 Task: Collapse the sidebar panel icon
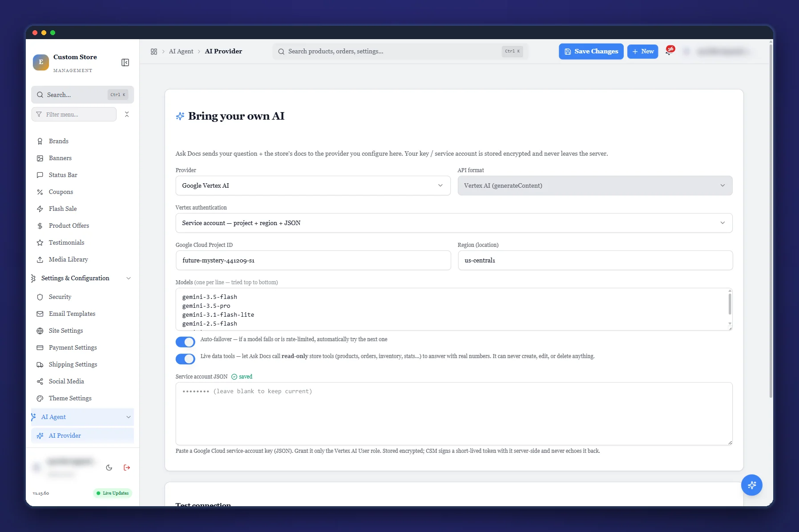click(125, 62)
